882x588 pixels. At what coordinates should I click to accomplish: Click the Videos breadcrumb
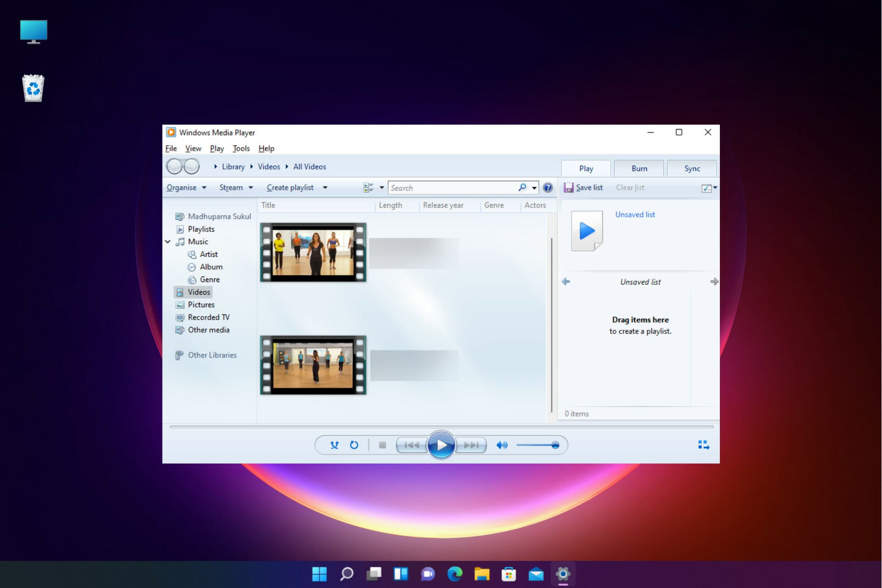pos(269,166)
